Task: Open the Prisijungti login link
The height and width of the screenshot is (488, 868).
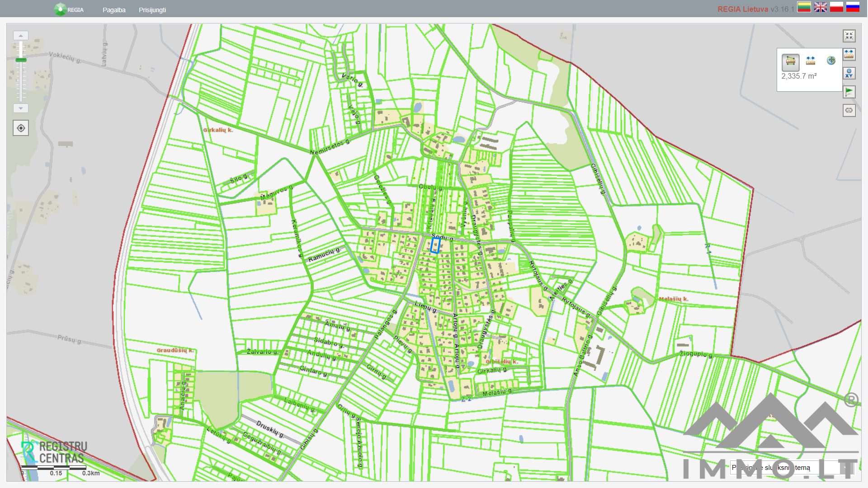Action: coord(152,10)
